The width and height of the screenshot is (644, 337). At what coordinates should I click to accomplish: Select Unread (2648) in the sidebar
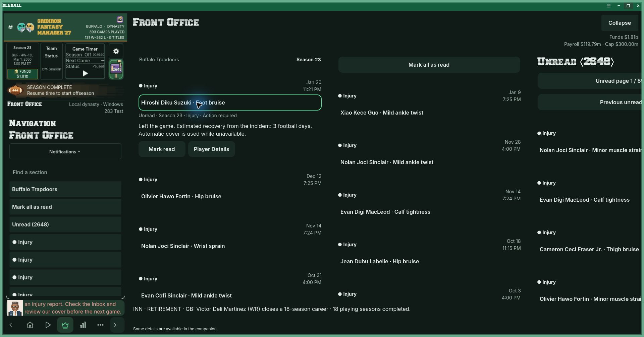click(x=65, y=224)
